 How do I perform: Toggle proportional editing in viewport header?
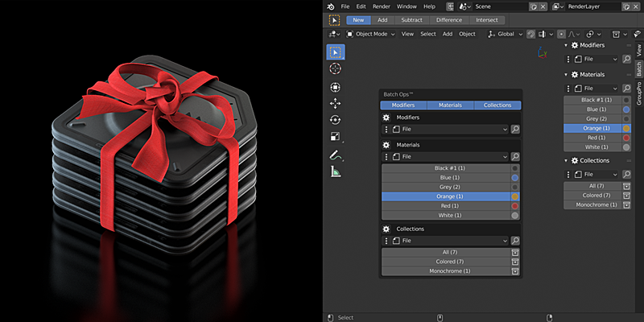pyautogui.click(x=561, y=34)
